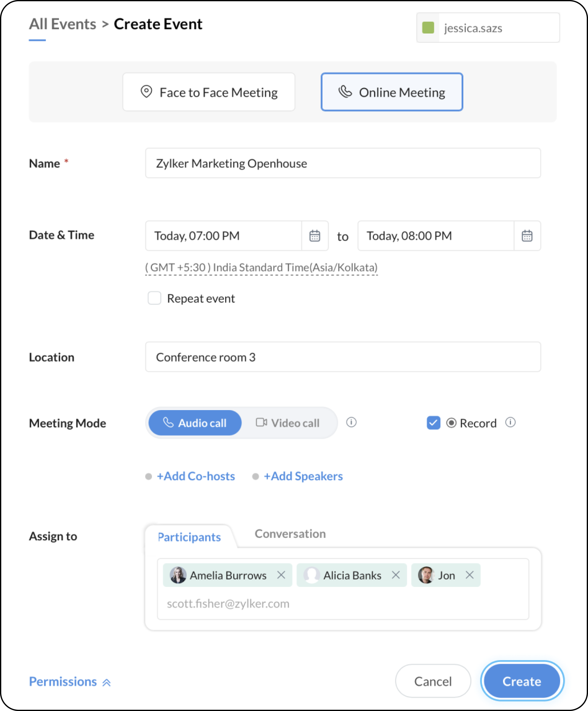This screenshot has width=588, height=711.
Task: Select Audio call meeting mode
Action: coord(195,423)
